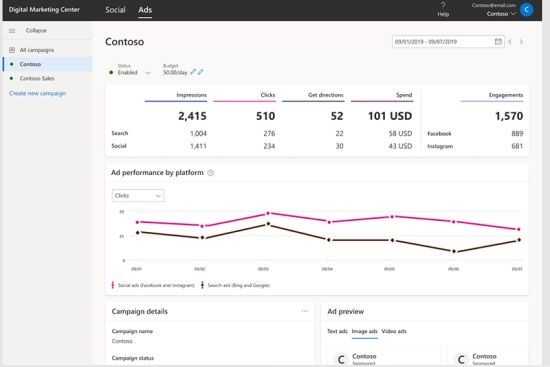Expand the Contoso account dropdown chevron
The height and width of the screenshot is (367, 550).
tap(513, 14)
